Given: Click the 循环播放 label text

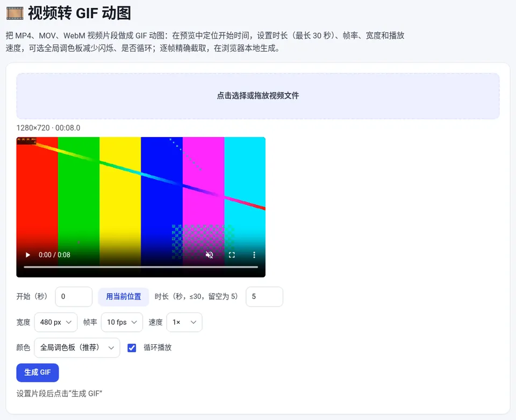Looking at the screenshot, I should (x=157, y=347).
